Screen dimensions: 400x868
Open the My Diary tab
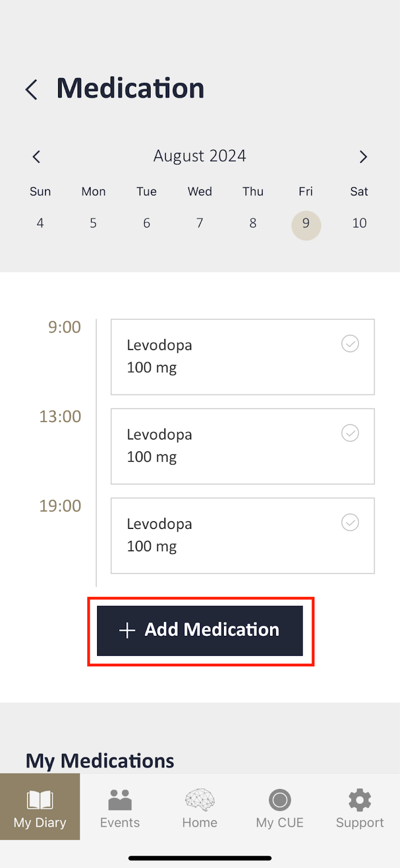tap(40, 807)
